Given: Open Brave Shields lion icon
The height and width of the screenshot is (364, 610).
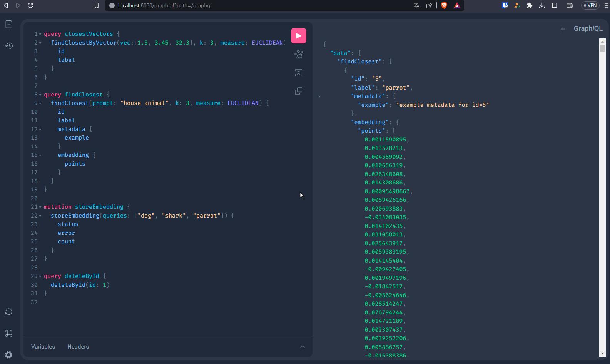Looking at the screenshot, I should [x=444, y=5].
